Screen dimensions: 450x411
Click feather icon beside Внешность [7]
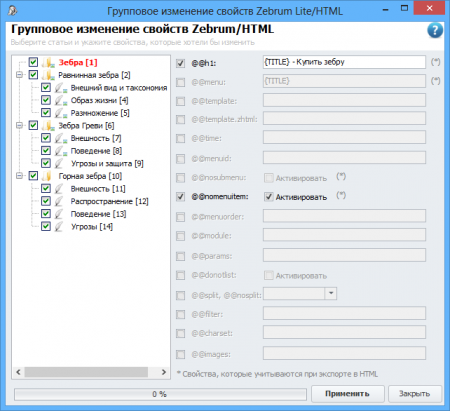point(61,138)
